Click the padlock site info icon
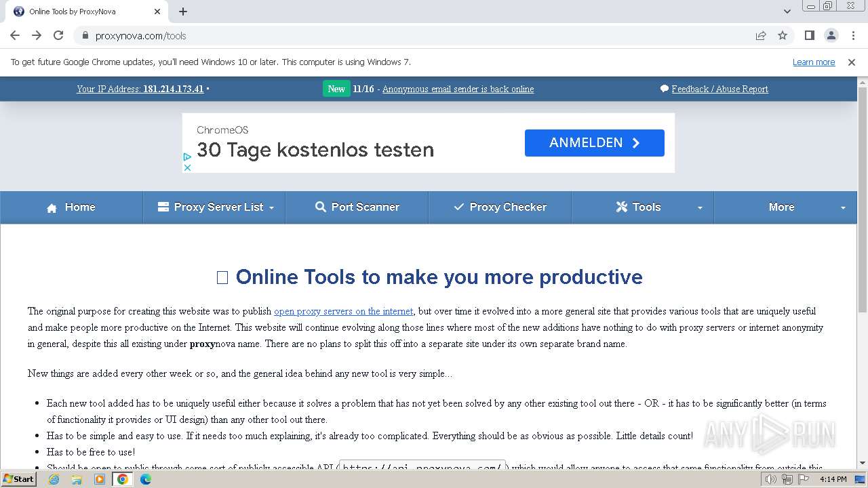Viewport: 868px width, 488px height. click(85, 35)
